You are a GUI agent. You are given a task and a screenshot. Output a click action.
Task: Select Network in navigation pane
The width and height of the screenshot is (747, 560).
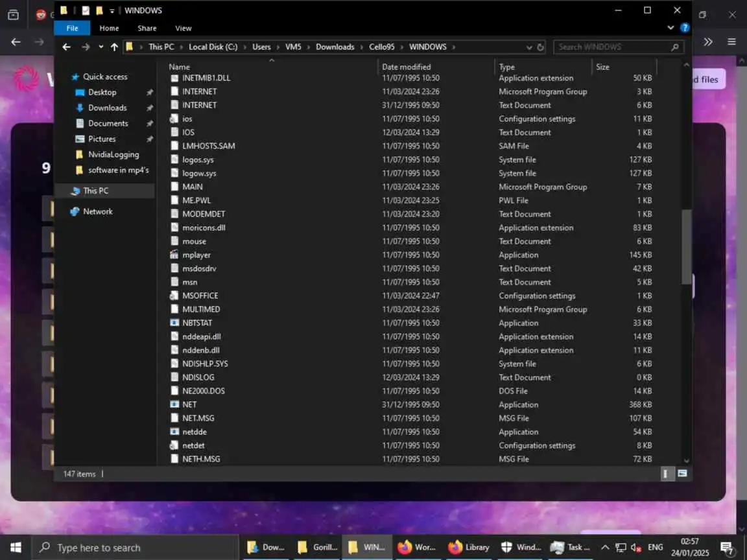[x=97, y=211]
